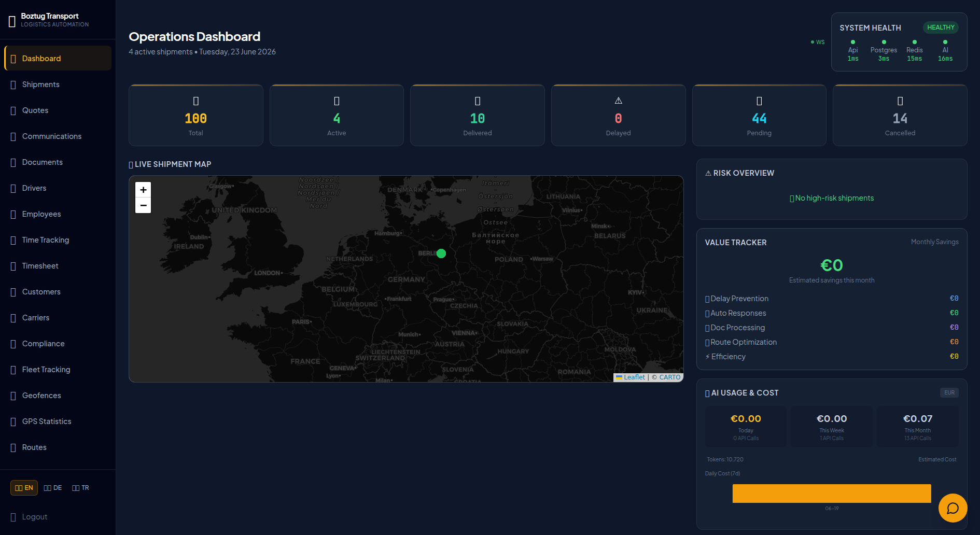Open the Customers page
The height and width of the screenshot is (535, 980).
[x=58, y=292]
